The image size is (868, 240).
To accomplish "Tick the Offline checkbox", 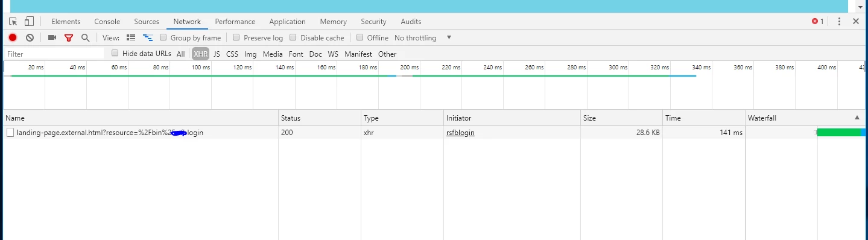I will [x=360, y=37].
